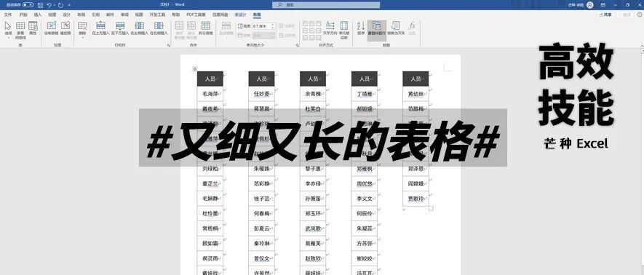
Task: Open the File (文件) tab
Action: pyautogui.click(x=8, y=15)
